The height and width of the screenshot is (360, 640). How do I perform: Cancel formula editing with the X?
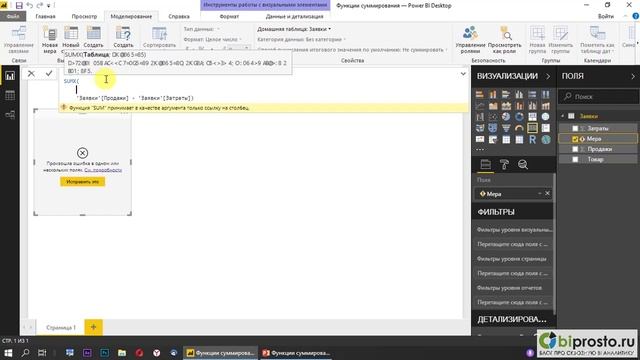click(31, 73)
